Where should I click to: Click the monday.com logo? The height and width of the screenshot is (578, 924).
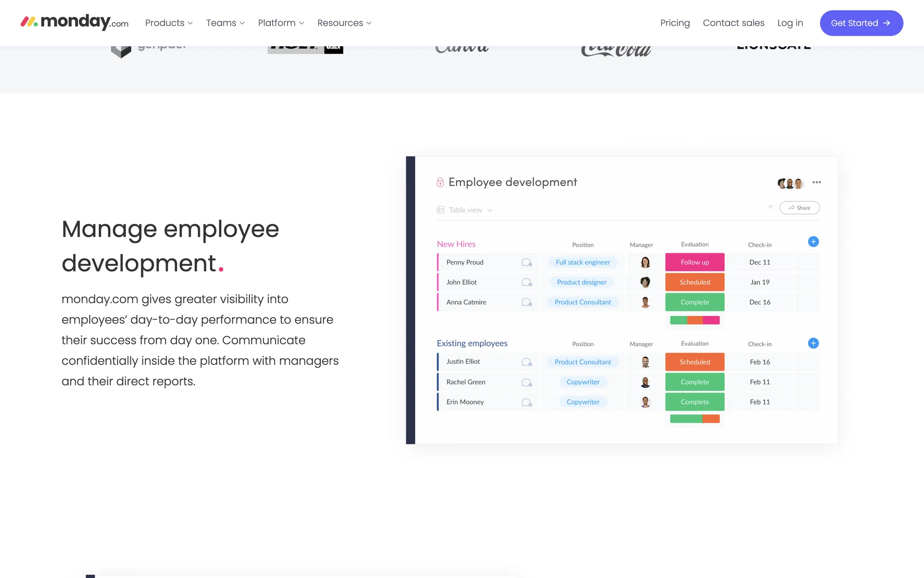point(75,22)
